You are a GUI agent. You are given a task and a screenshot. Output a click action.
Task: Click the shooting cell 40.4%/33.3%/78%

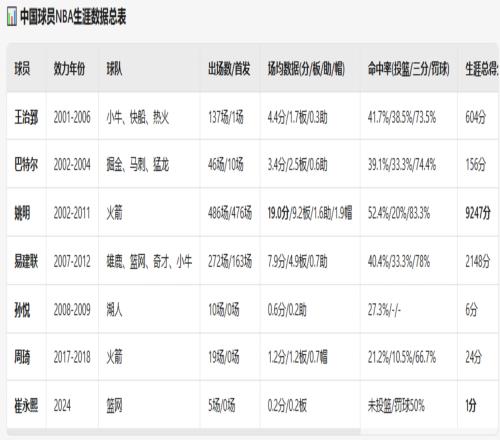tap(399, 261)
